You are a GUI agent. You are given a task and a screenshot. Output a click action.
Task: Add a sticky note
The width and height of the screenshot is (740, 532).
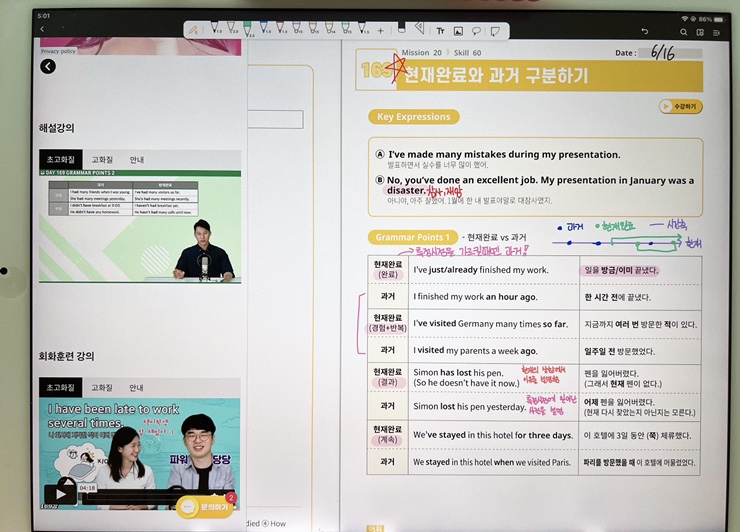[x=495, y=31]
